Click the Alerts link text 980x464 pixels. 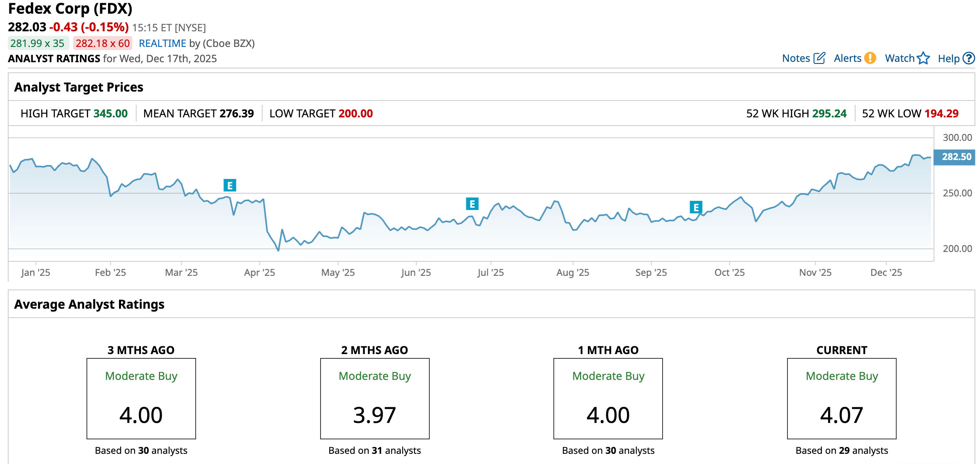point(847,58)
